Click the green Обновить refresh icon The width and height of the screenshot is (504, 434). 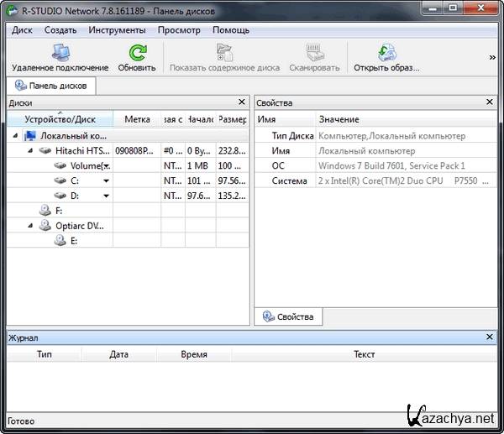(x=136, y=53)
